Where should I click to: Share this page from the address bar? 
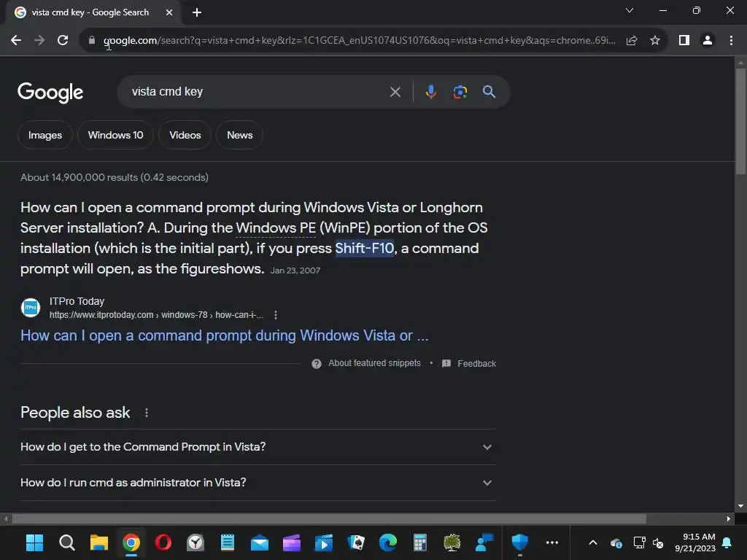pyautogui.click(x=632, y=41)
